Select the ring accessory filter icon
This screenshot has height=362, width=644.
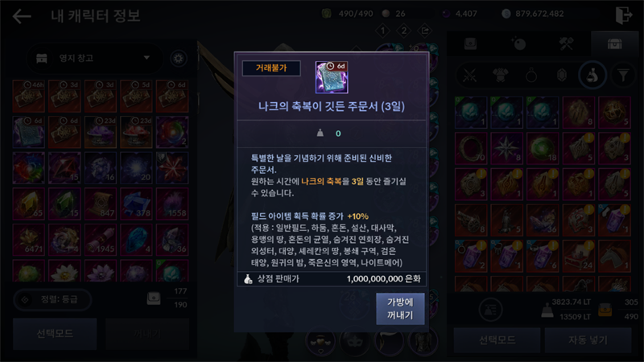click(531, 76)
